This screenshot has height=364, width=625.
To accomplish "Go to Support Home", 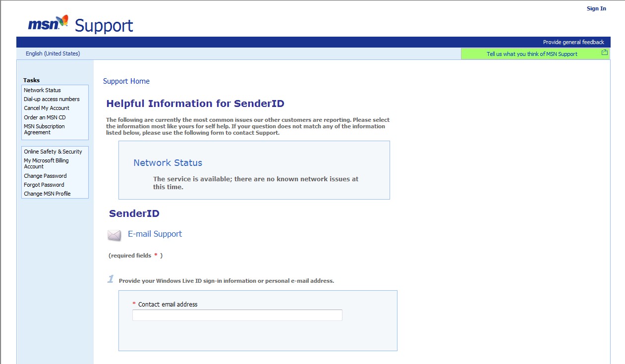I will pyautogui.click(x=126, y=81).
